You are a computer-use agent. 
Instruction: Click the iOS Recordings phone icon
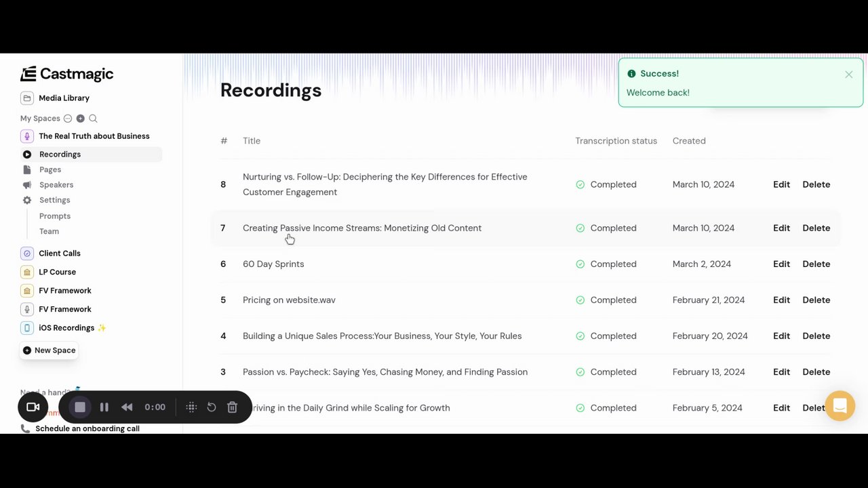pos(26,328)
